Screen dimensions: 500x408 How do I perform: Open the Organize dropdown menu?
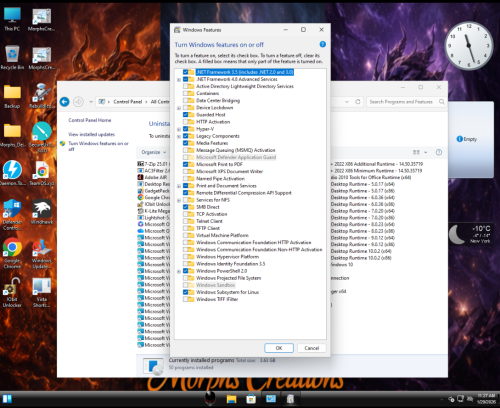click(154, 152)
